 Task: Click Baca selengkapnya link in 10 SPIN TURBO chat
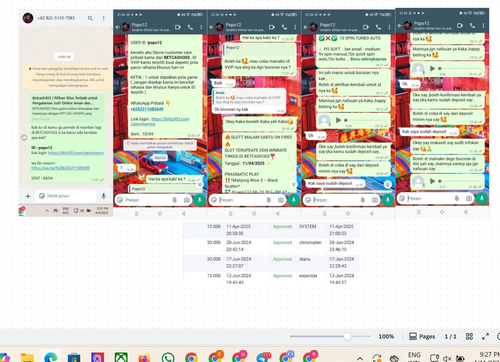[x=368, y=59]
